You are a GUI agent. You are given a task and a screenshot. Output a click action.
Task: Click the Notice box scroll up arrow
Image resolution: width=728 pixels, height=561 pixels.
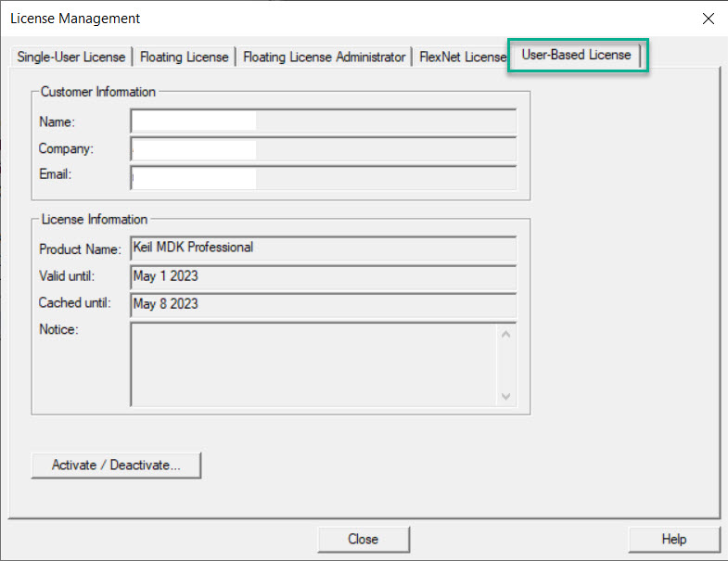pos(506,334)
